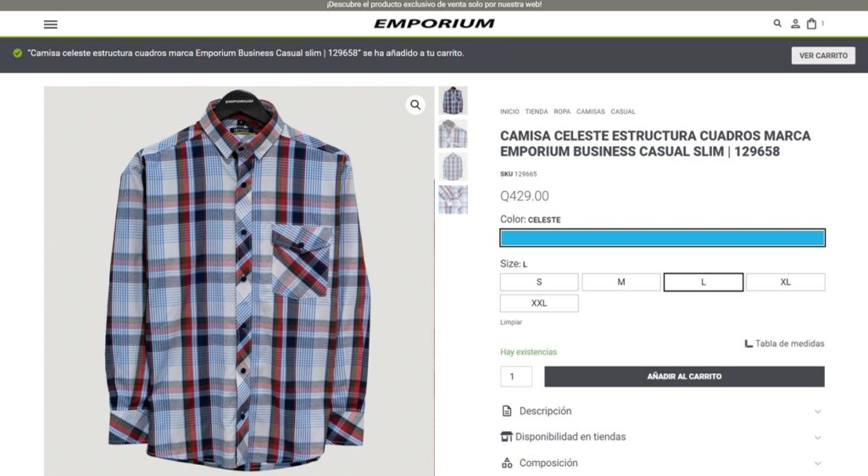868x476 pixels.
Task: Open the hamburger navigation menu
Action: coord(50,25)
